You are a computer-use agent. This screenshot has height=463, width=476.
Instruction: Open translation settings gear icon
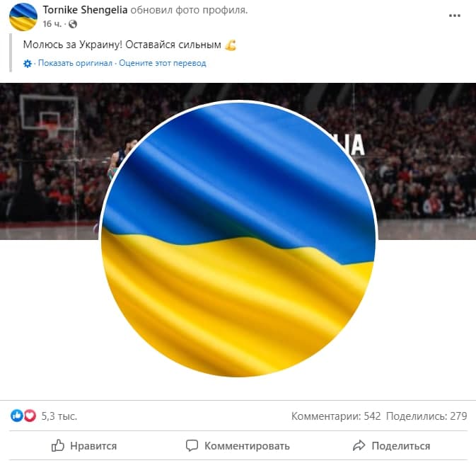coord(28,64)
